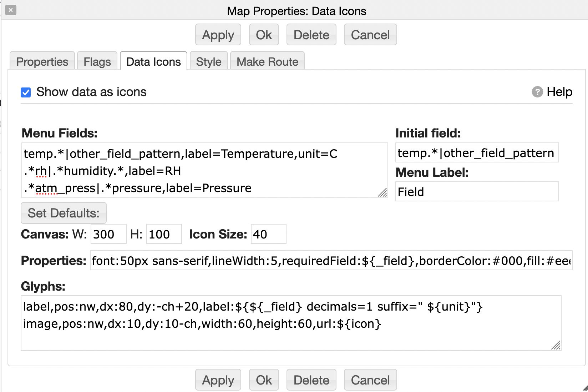The height and width of the screenshot is (392, 588).
Task: Click inside the Properties text field
Action: pyautogui.click(x=331, y=261)
